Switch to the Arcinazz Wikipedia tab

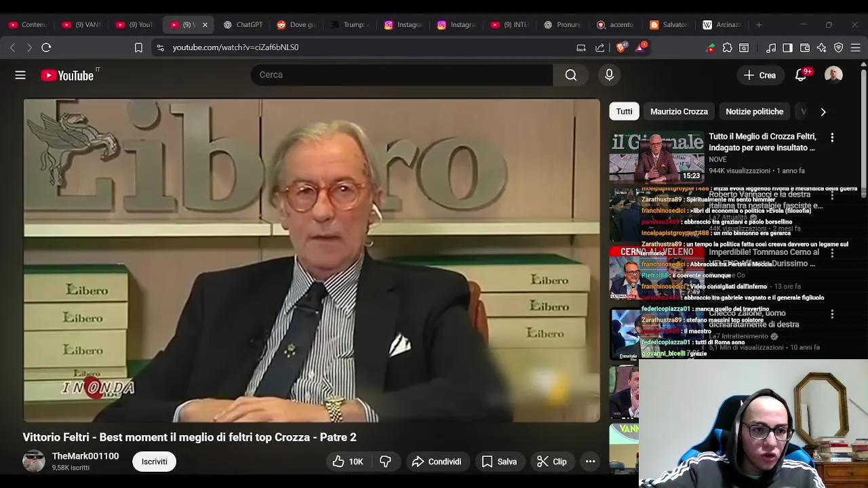coord(722,24)
